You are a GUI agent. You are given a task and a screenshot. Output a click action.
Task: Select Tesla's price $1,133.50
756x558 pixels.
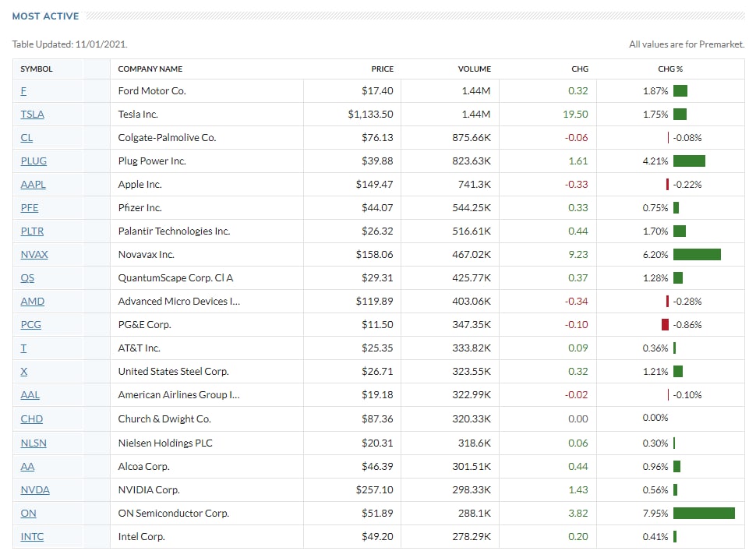[370, 115]
